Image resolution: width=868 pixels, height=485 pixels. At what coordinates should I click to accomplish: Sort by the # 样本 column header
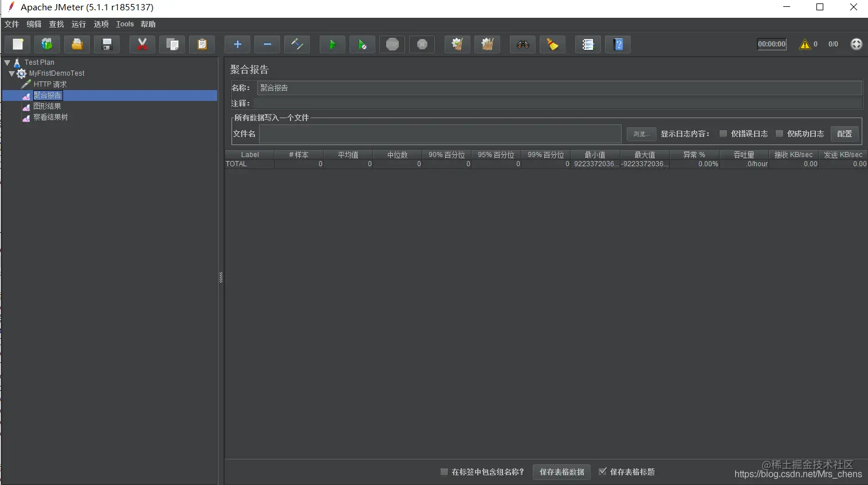click(299, 155)
